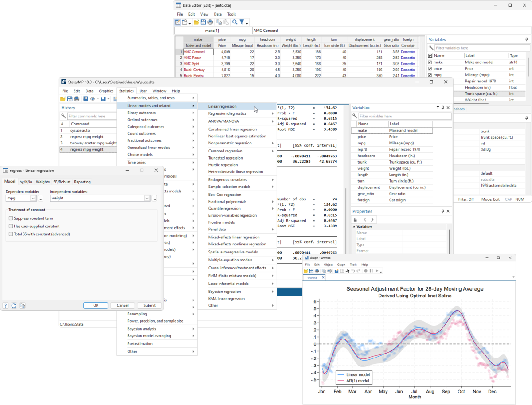
Task: Click the reset arrow icon in regress dialog
Action: 14,305
